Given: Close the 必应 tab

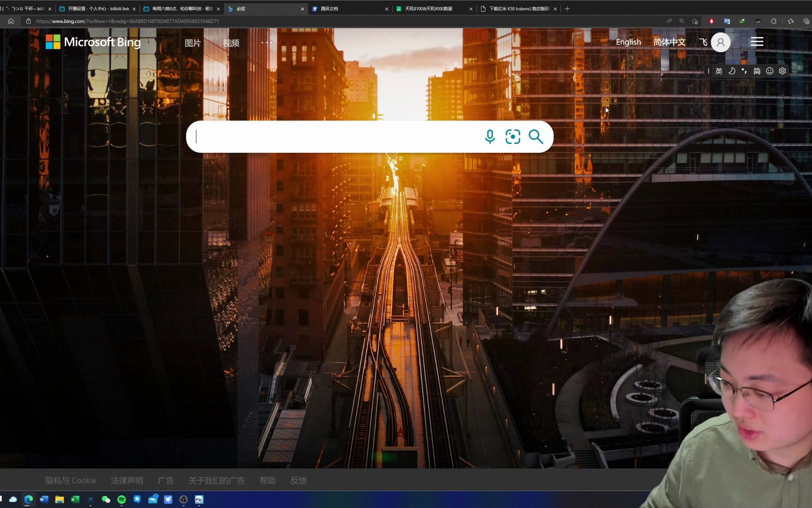Looking at the screenshot, I should point(302,9).
